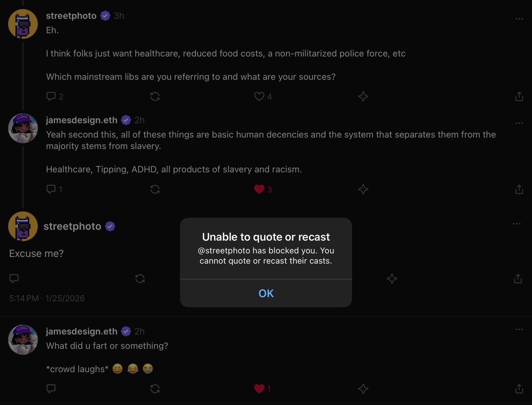Expand the options menu for the "Excuse me?" cast

pyautogui.click(x=516, y=224)
